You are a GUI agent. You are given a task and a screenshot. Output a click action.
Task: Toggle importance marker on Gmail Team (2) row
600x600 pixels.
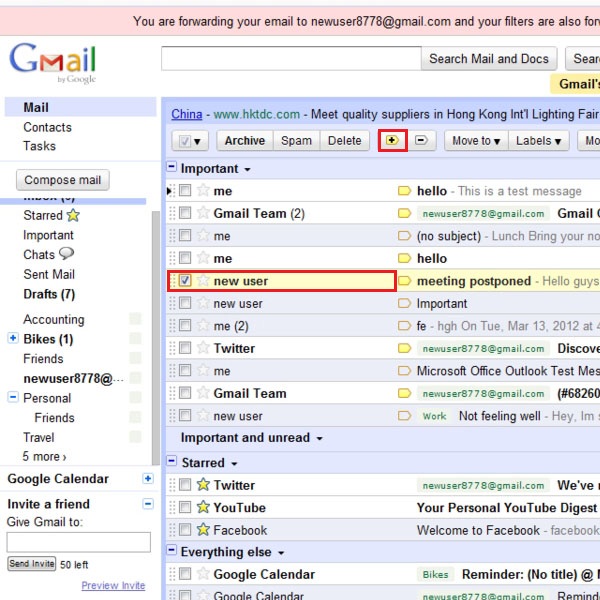[404, 213]
